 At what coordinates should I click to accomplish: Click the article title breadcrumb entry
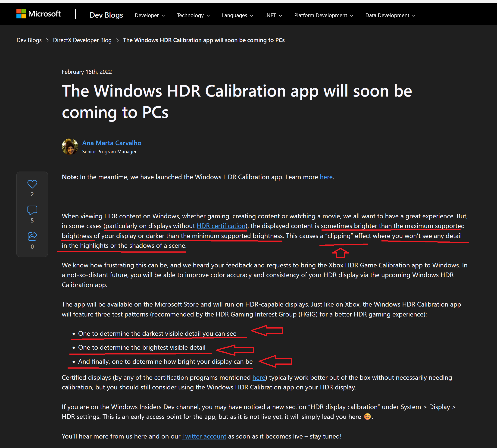tap(204, 40)
